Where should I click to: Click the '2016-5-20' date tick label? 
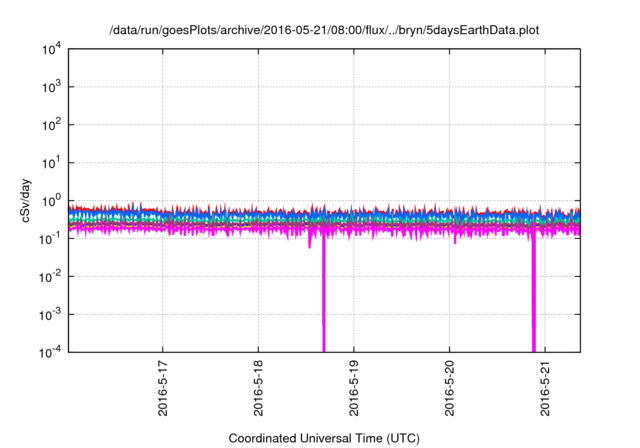click(449, 388)
